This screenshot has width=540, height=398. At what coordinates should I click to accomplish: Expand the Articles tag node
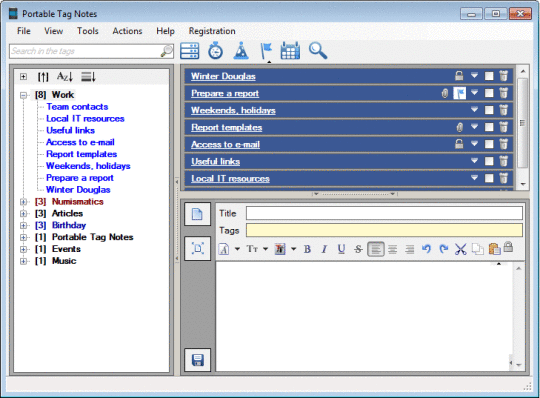(23, 213)
